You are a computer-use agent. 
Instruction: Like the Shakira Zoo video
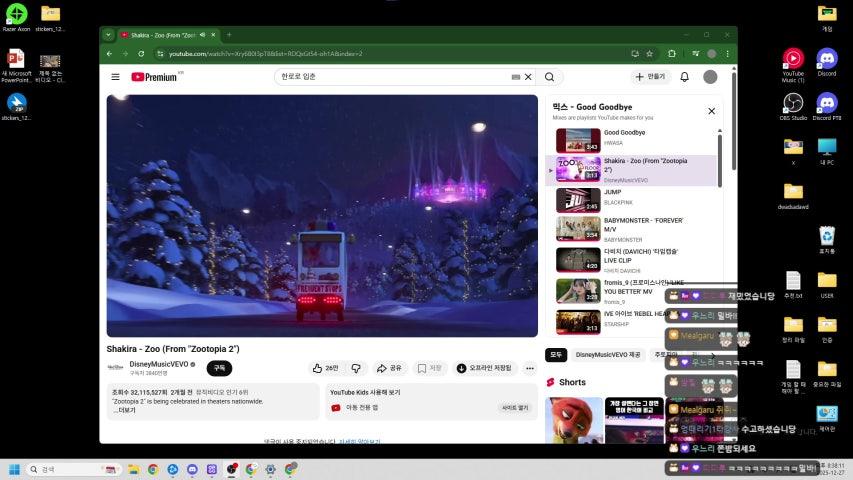pos(325,368)
